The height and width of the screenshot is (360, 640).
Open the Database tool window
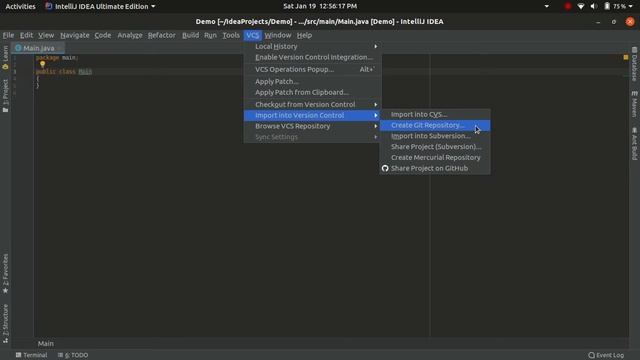pyautogui.click(x=634, y=64)
